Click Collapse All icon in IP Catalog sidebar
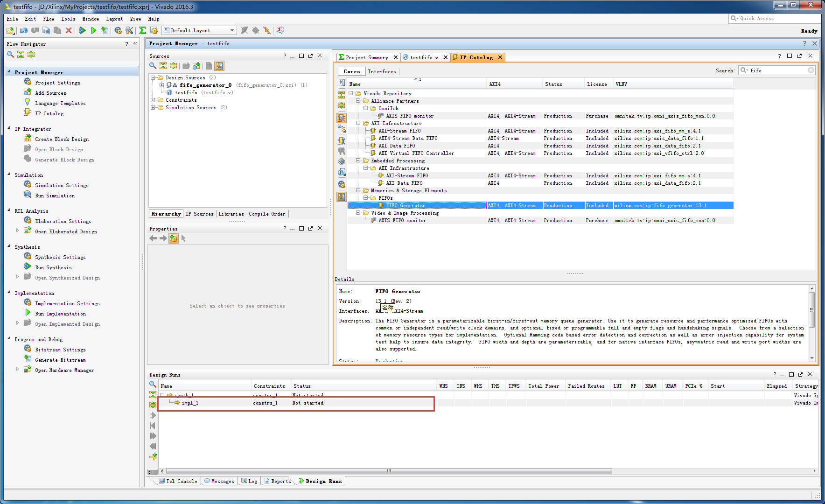 pyautogui.click(x=342, y=94)
